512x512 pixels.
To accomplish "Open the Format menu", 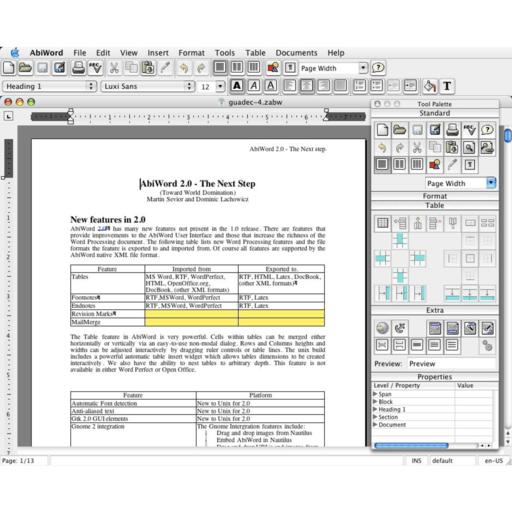I will (x=191, y=53).
